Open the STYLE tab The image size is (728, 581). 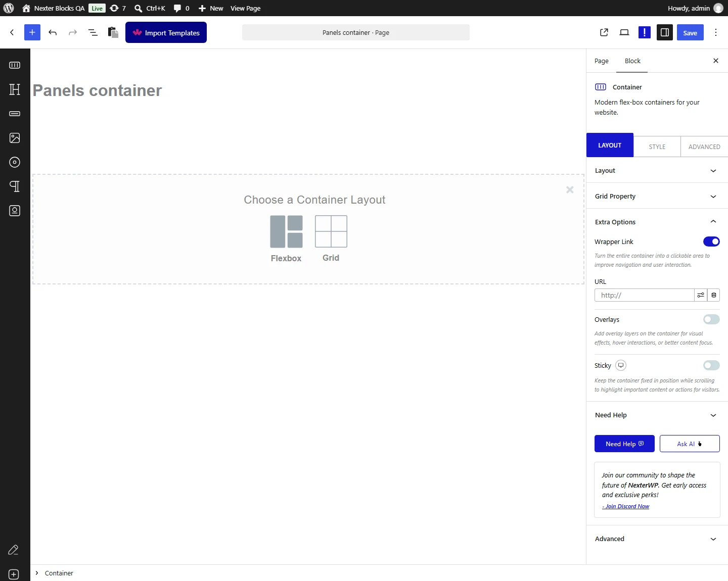(657, 147)
